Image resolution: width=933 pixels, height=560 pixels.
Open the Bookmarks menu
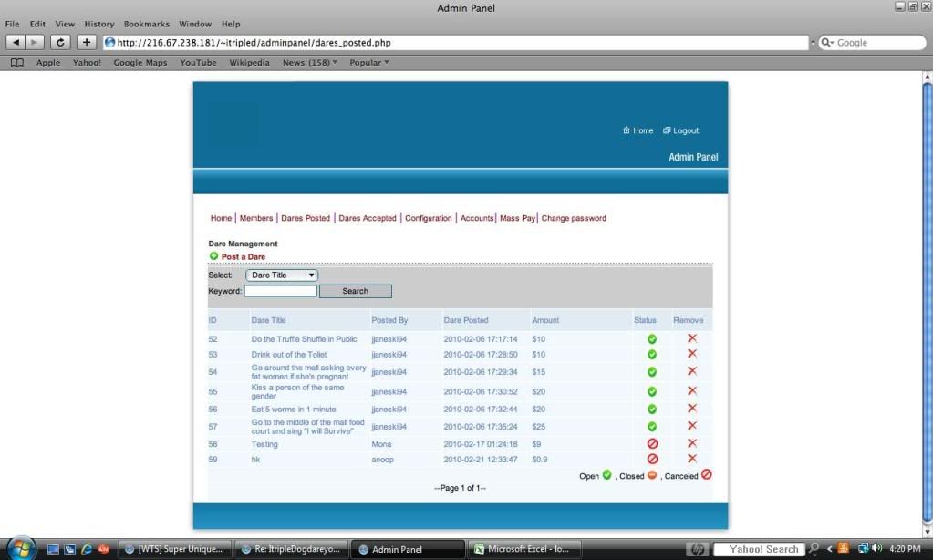point(146,24)
